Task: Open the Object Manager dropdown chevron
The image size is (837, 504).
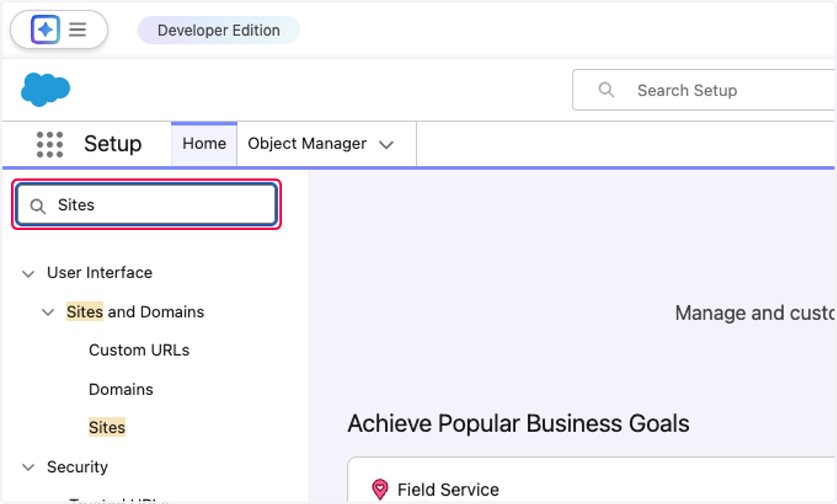Action: pos(386,145)
